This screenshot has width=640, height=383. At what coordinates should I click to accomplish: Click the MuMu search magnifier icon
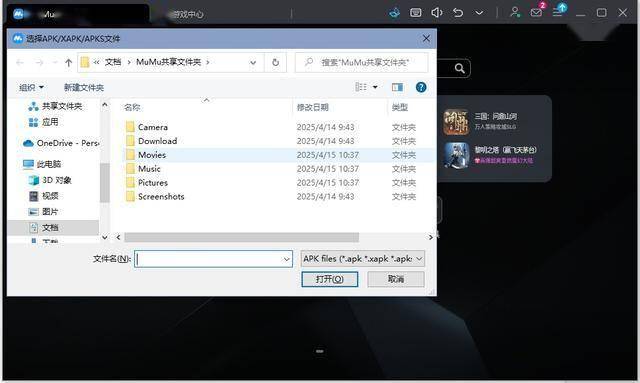point(460,68)
